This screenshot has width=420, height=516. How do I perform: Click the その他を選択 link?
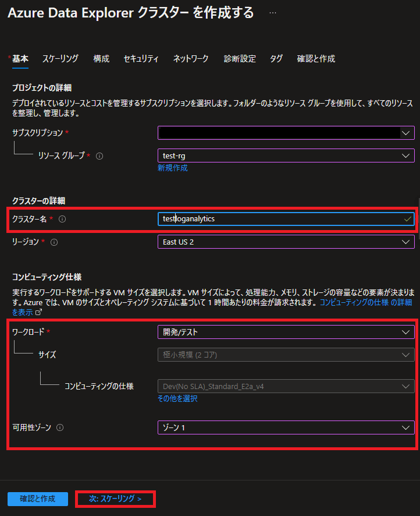(177, 398)
